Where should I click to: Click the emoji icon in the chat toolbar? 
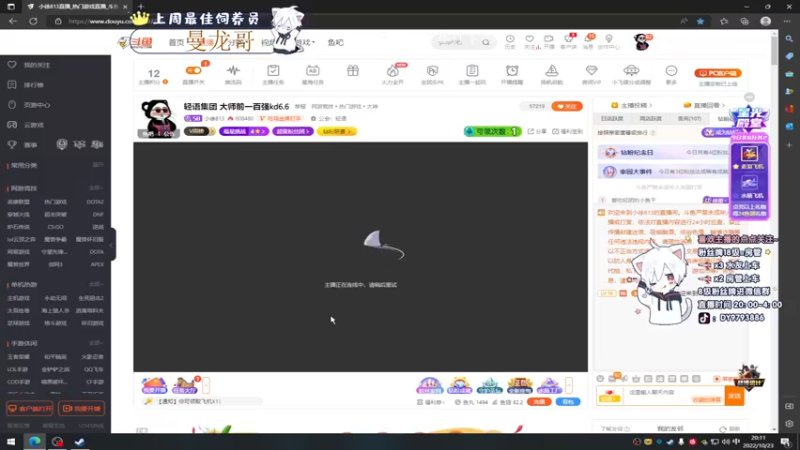[x=601, y=379]
